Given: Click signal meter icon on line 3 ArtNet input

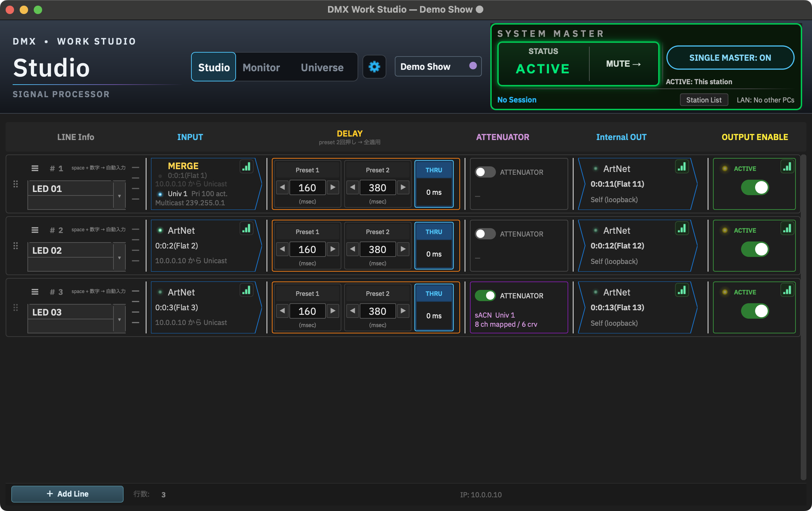Looking at the screenshot, I should pos(247,290).
